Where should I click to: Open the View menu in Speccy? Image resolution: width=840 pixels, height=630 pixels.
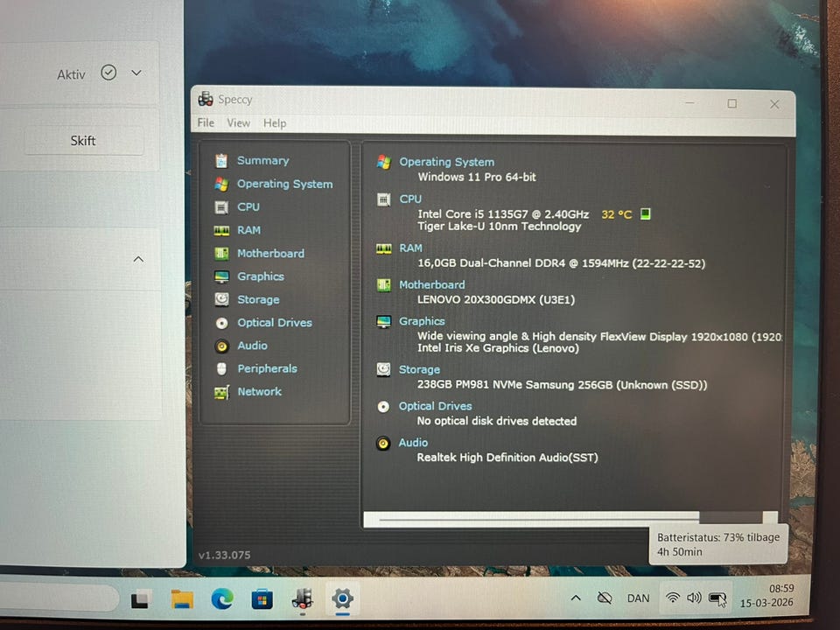point(238,123)
